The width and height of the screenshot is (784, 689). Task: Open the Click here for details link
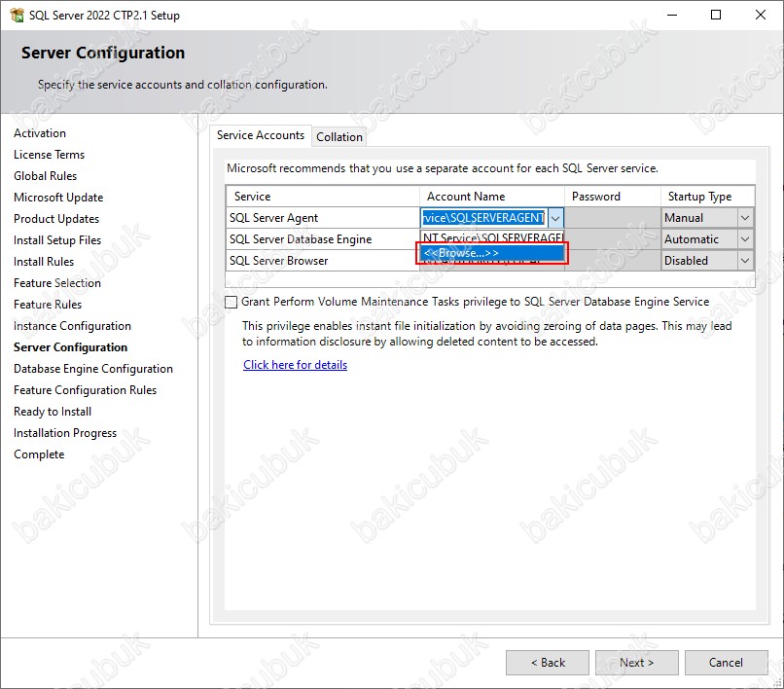tap(295, 365)
